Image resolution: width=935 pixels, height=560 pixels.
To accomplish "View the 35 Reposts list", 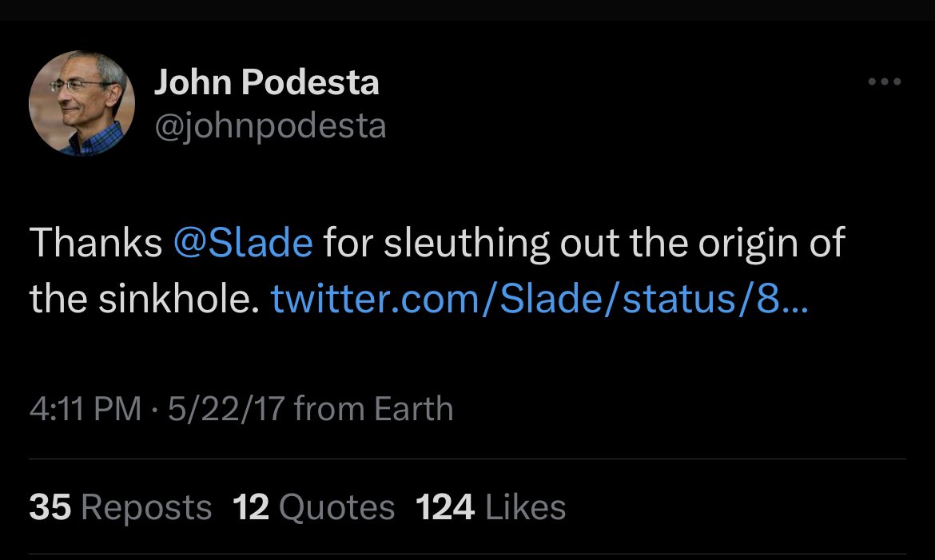I will 120,508.
